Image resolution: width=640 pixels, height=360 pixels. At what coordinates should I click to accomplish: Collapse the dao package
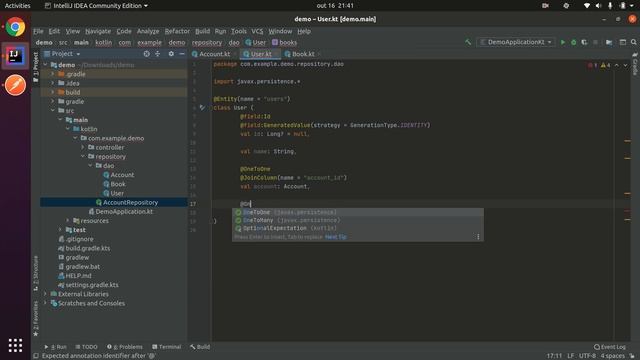pos(91,166)
